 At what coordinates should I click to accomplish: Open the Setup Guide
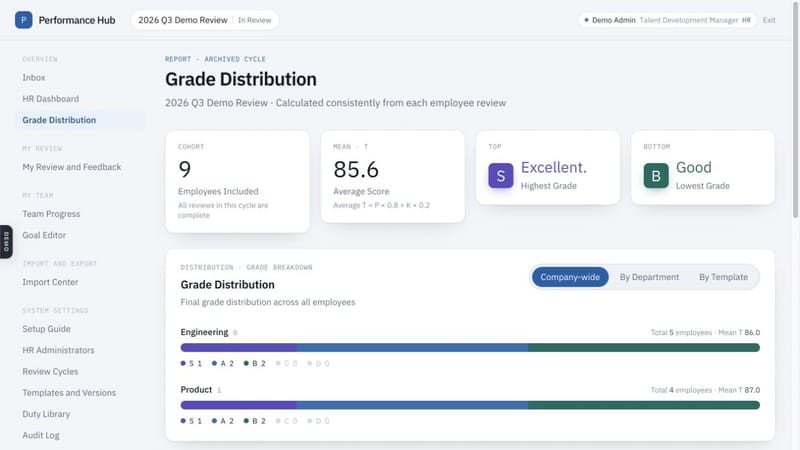pos(46,329)
